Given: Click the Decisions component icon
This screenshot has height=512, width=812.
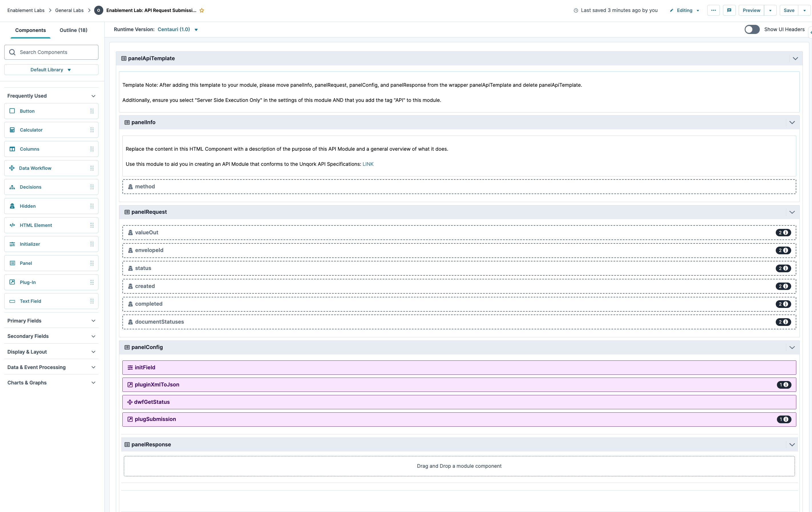Looking at the screenshot, I should [12, 187].
